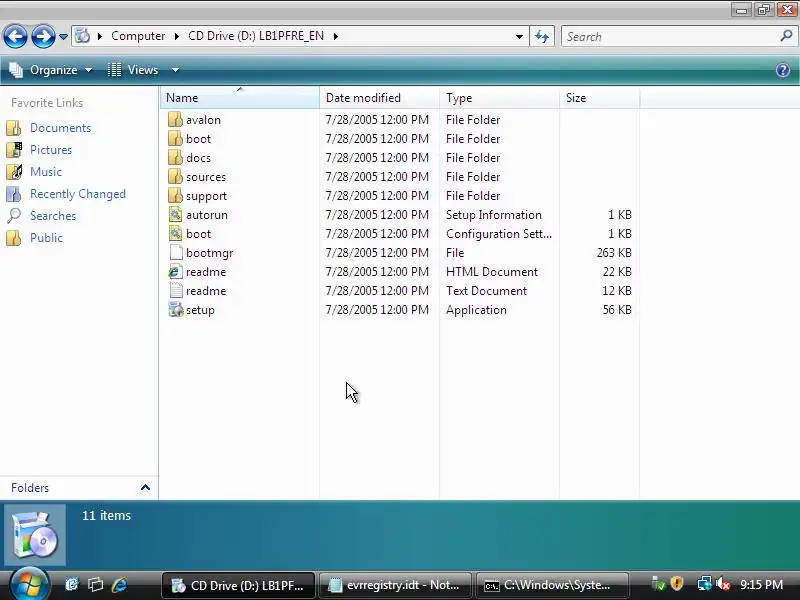800x600 pixels.
Task: Click CD Drive (D:) LB1PFRE_EN breadcrumb
Action: (x=256, y=36)
